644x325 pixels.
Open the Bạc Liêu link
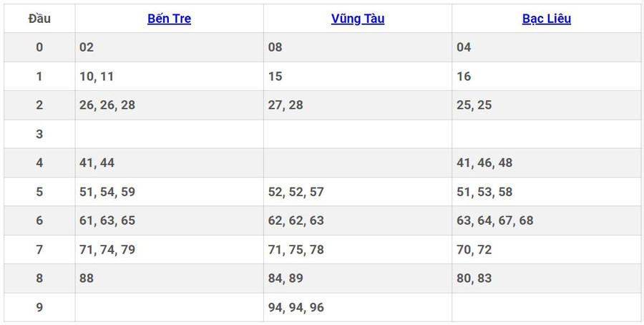(x=546, y=19)
